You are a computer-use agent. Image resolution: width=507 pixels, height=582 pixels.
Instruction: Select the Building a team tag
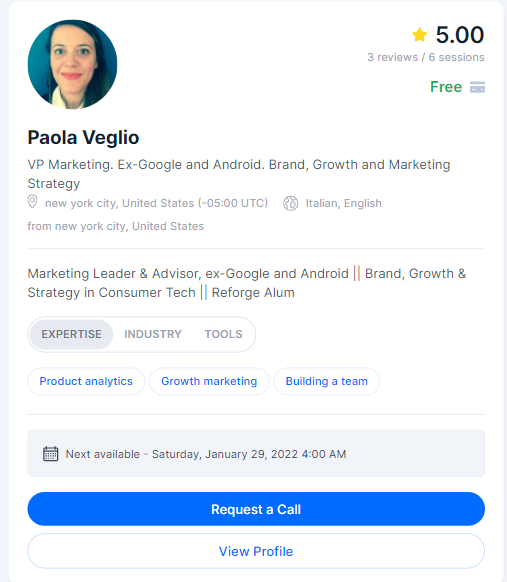tap(327, 381)
